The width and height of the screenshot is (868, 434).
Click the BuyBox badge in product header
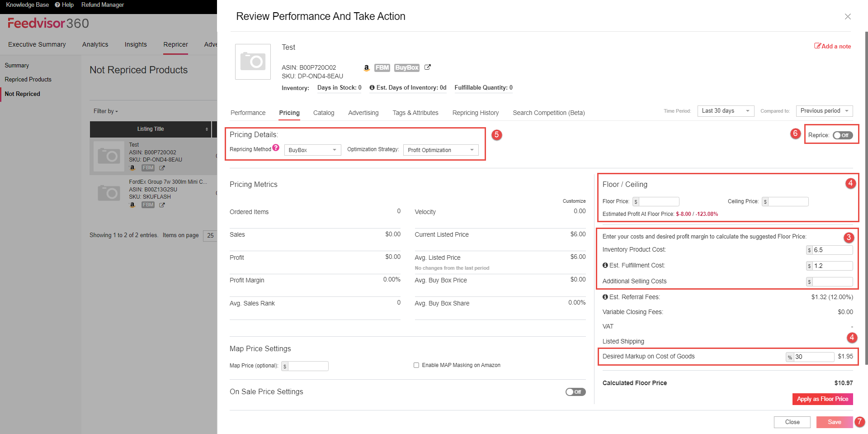click(407, 67)
